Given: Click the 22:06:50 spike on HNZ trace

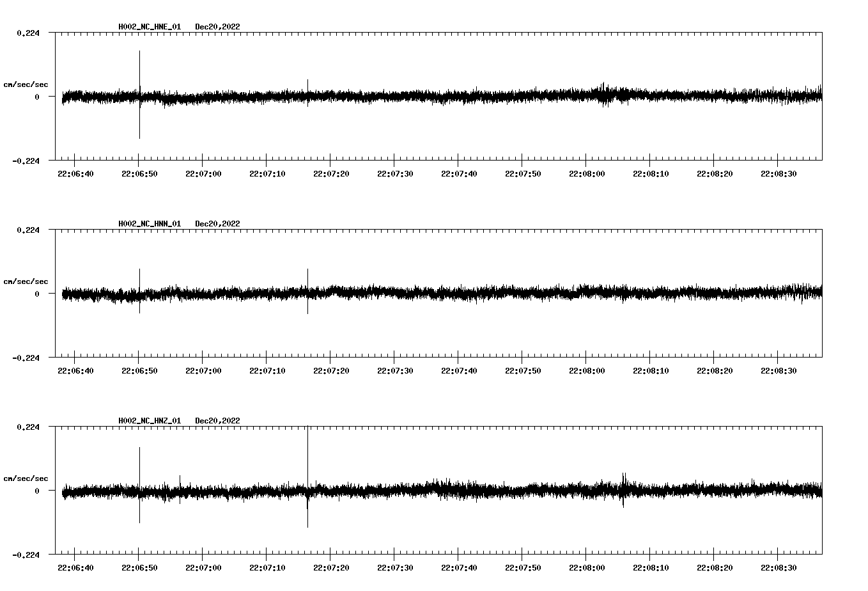Looking at the screenshot, I should pyautogui.click(x=139, y=485).
